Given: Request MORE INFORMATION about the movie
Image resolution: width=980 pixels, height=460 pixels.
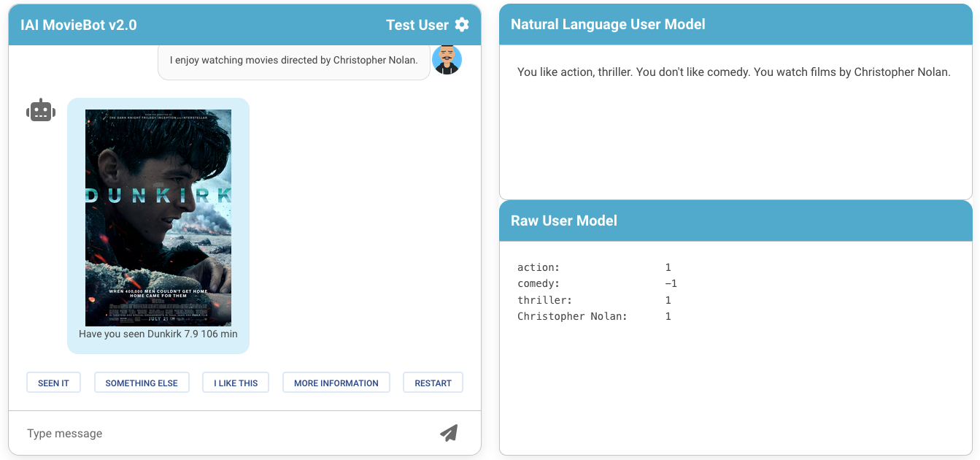Looking at the screenshot, I should (336, 383).
